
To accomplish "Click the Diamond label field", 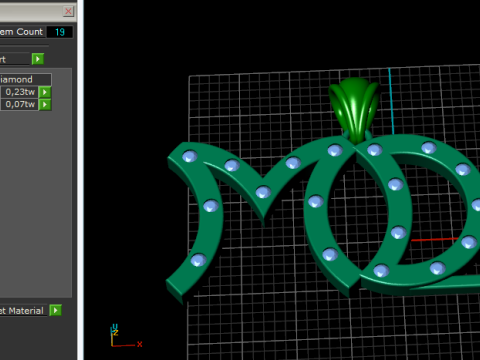I will (x=26, y=79).
